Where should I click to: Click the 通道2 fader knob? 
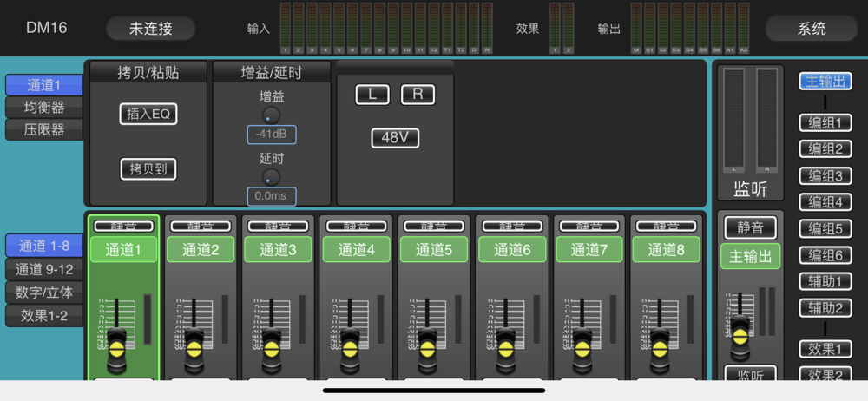194,349
